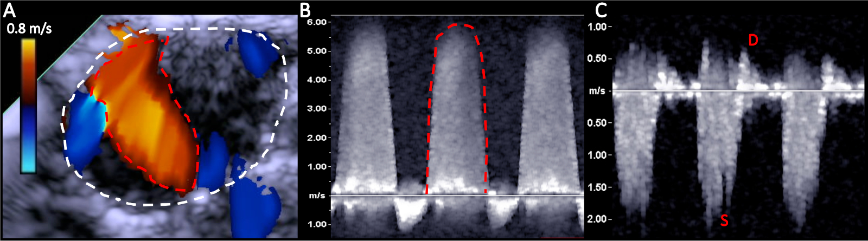Click the 4.00 velocity tick in panel B
Viewport: 868px width, 241px height.
point(316,80)
